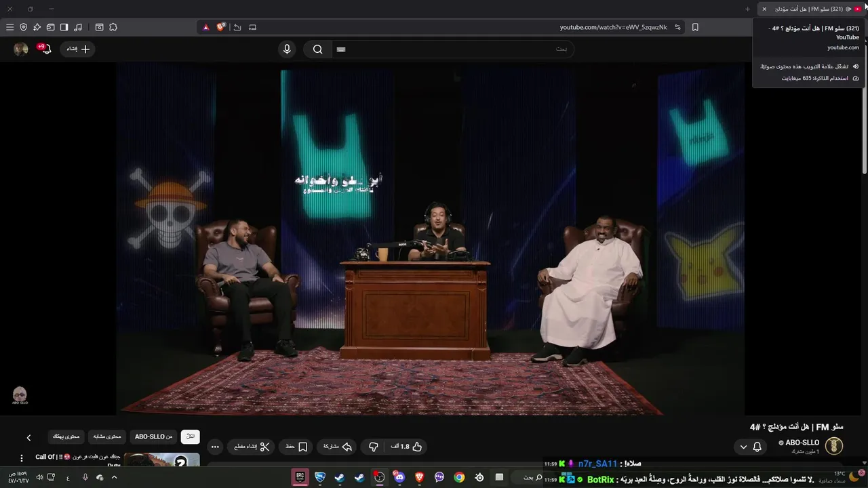This screenshot has height=488, width=868.
Task: Focus the YouTube search box (بحث)
Action: click(453, 49)
